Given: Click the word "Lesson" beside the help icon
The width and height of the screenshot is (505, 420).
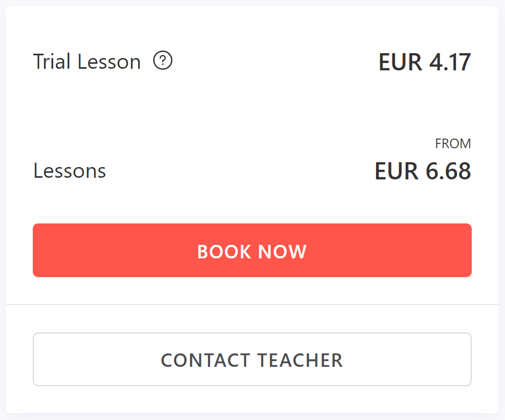Looking at the screenshot, I should tap(109, 62).
